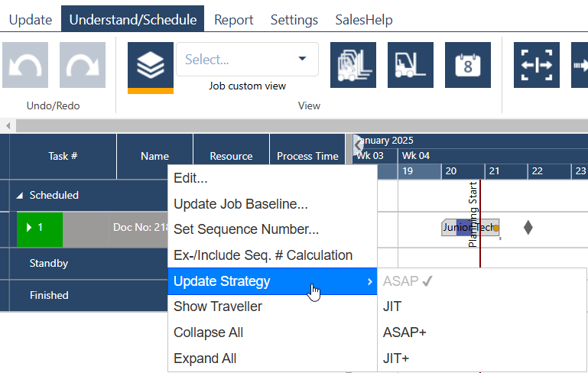
Task: Click the orange dot on the task bar
Action: 496,229
